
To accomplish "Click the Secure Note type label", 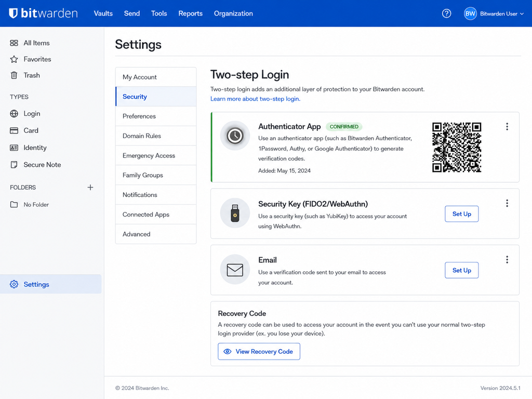I will (43, 165).
